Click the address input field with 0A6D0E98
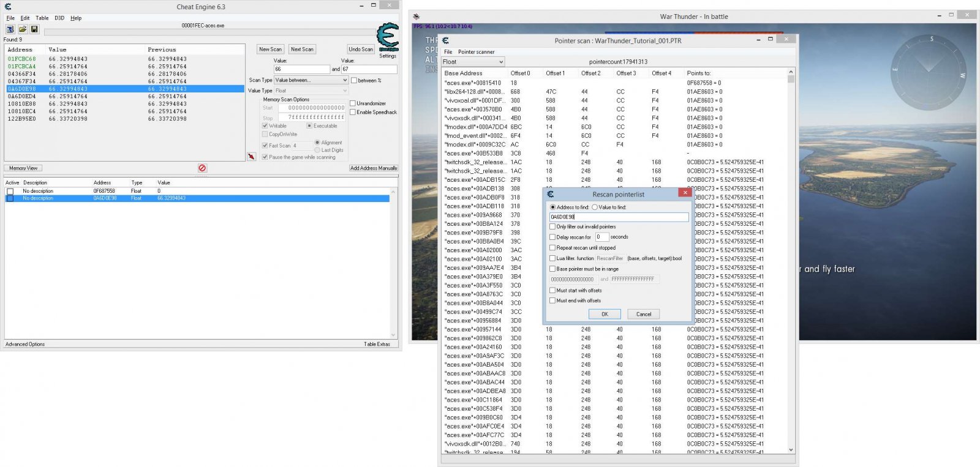 click(x=619, y=217)
